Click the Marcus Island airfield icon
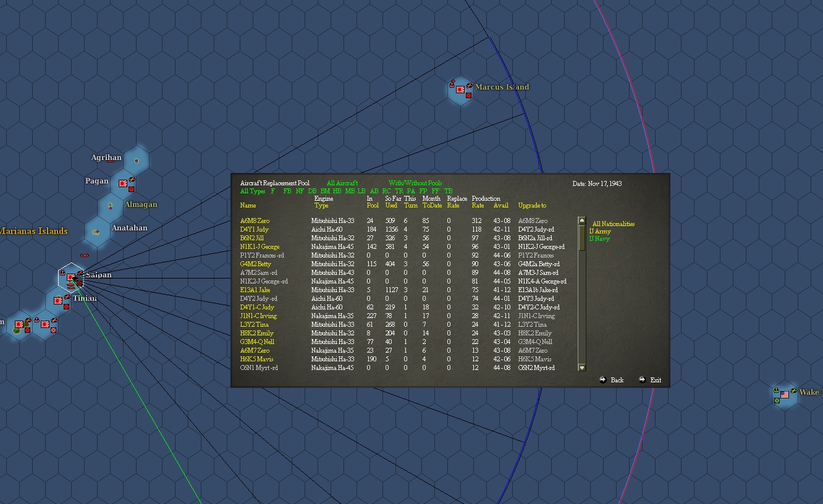 tap(469, 86)
